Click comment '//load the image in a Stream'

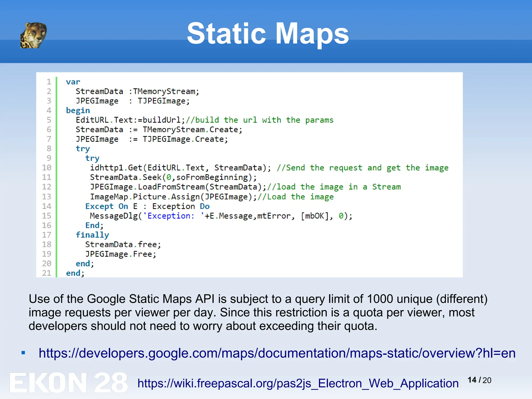pyautogui.click(x=334, y=187)
